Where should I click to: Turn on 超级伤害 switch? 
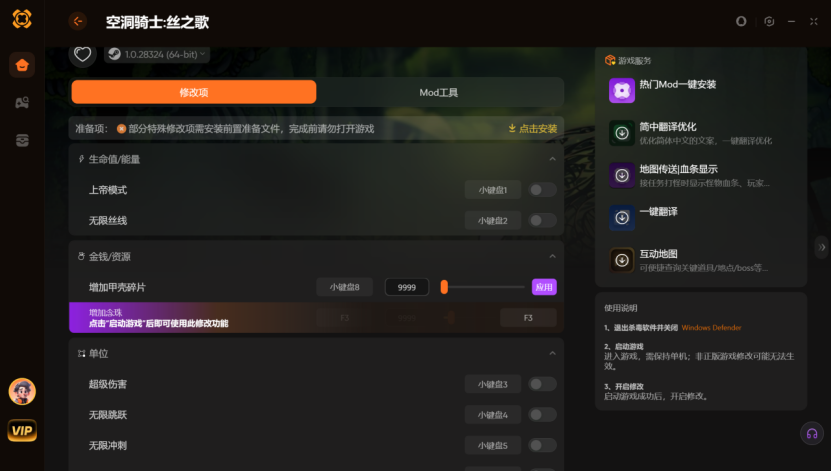[x=542, y=384]
